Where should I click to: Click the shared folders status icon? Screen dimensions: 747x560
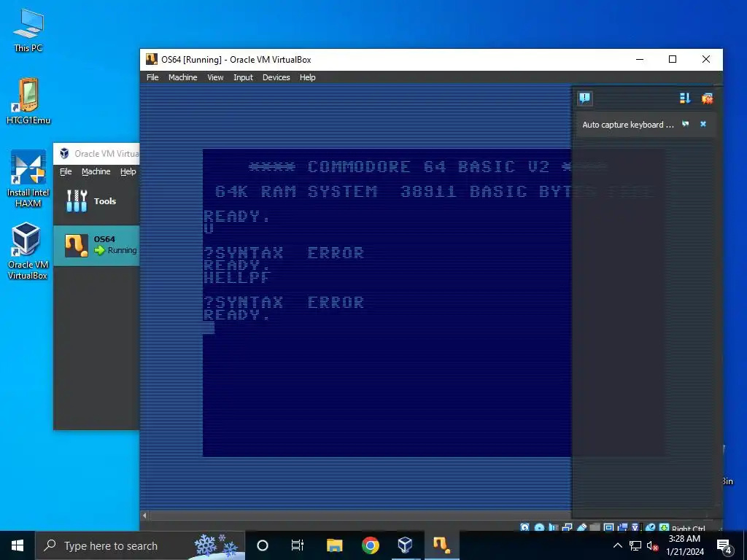click(595, 528)
